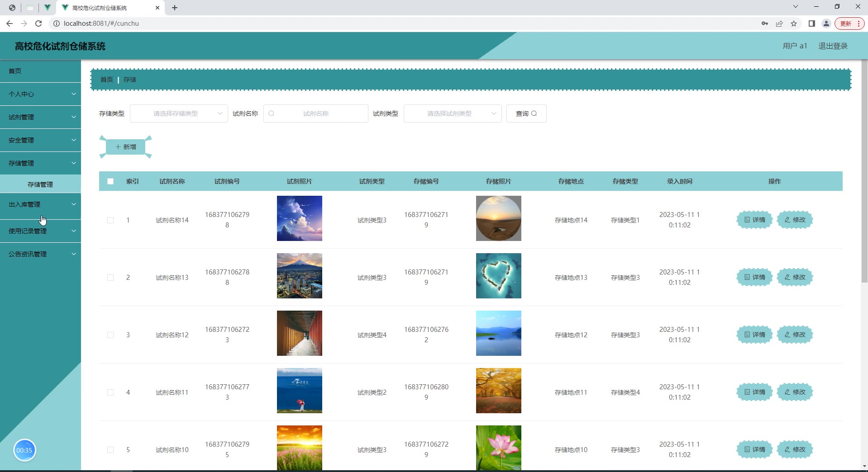Open the lotus flower 存储照片 for 试剂名称10
The image size is (868, 472).
[499, 448]
